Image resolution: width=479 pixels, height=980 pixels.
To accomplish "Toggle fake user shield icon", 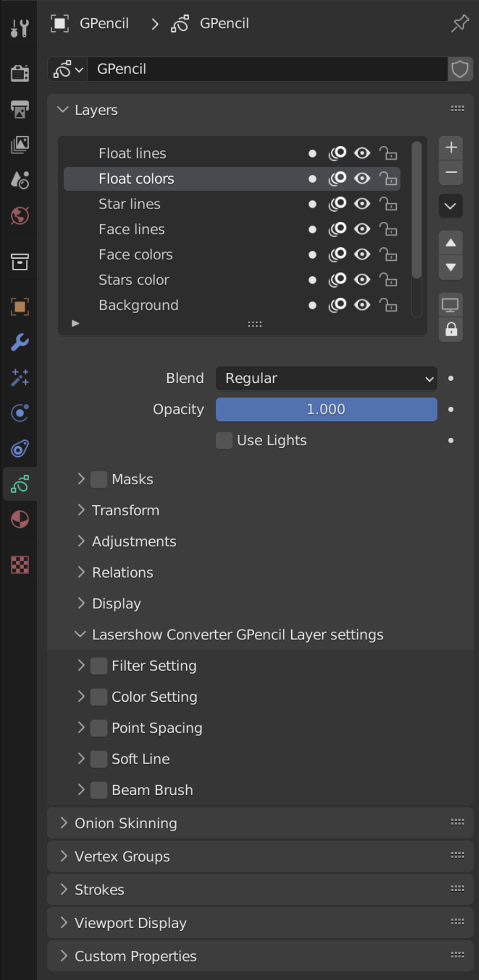I will click(x=460, y=69).
